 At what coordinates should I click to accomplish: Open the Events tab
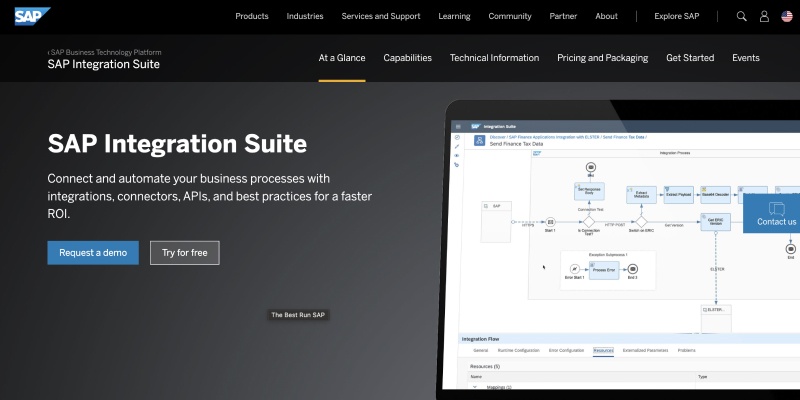click(x=745, y=58)
